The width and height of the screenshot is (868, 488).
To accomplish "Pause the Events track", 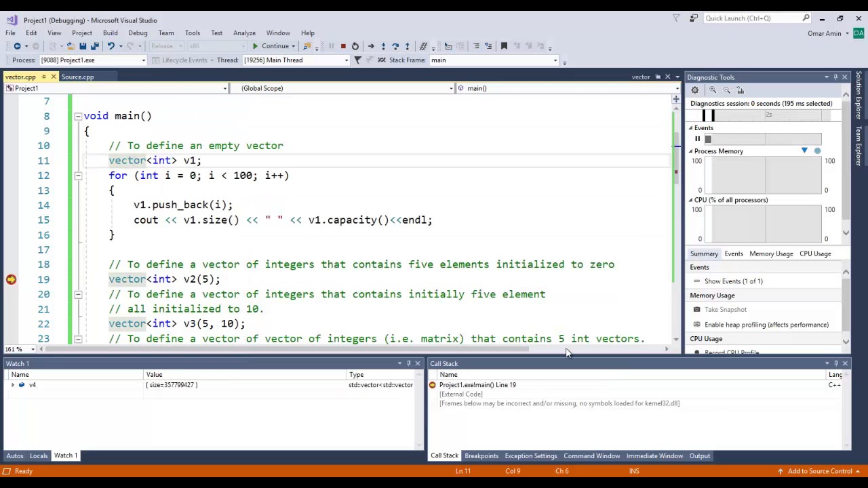I will pos(697,139).
